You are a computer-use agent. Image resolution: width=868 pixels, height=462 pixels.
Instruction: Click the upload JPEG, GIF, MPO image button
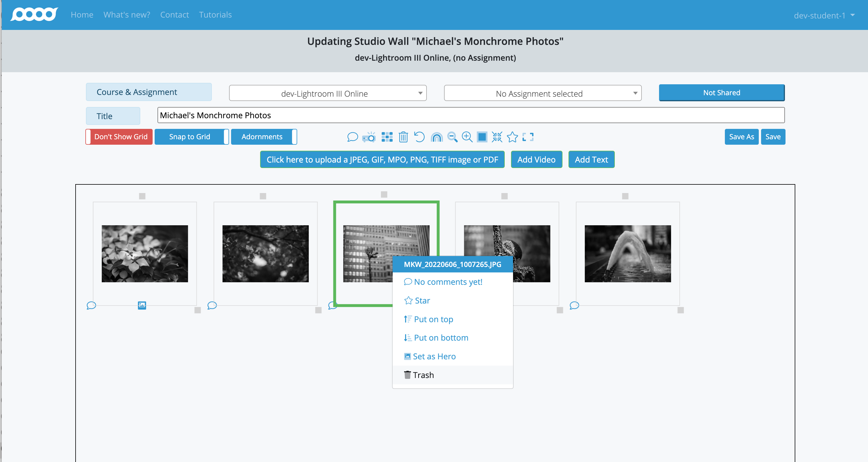382,159
